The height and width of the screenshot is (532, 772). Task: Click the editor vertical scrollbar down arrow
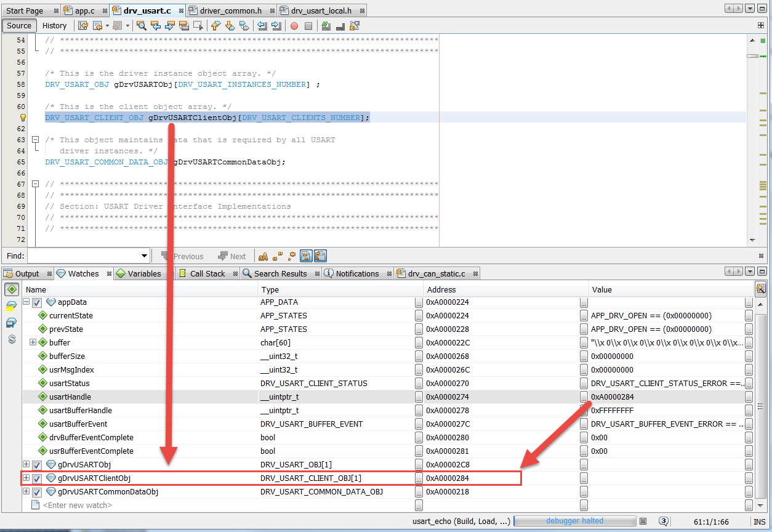click(752, 240)
